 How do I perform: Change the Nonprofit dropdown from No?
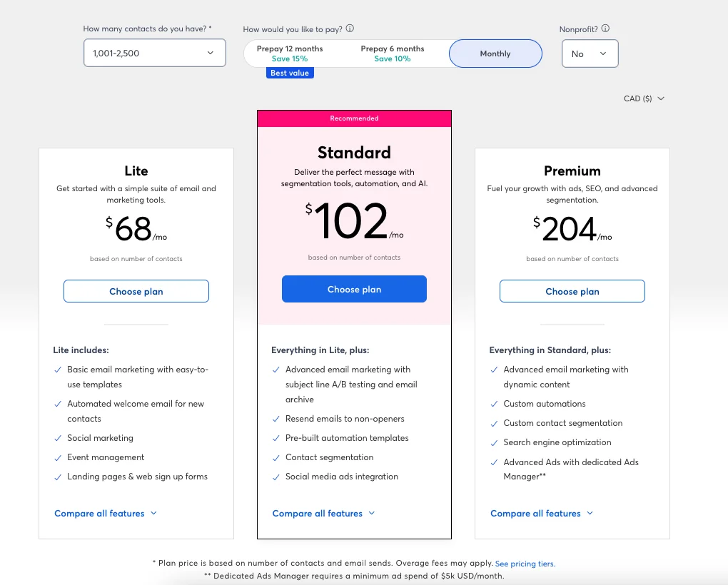[590, 54]
